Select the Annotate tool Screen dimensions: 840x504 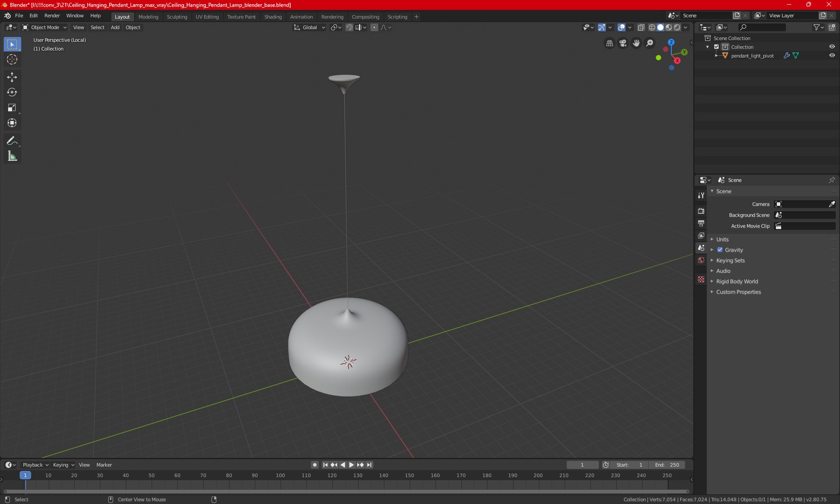[12, 141]
